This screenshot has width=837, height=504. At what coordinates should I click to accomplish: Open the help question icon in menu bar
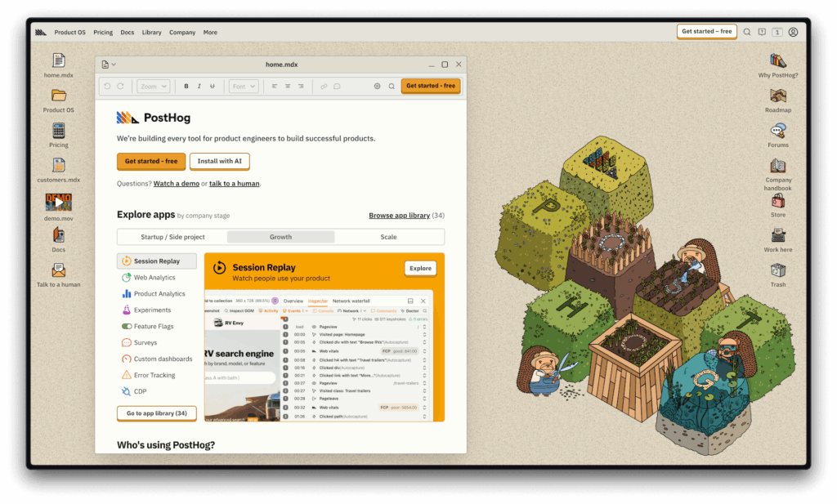(762, 32)
